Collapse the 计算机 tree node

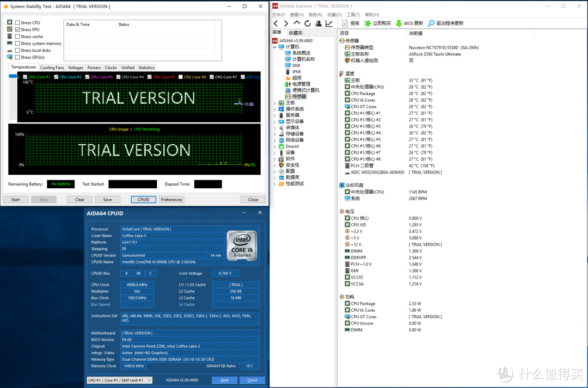point(275,47)
